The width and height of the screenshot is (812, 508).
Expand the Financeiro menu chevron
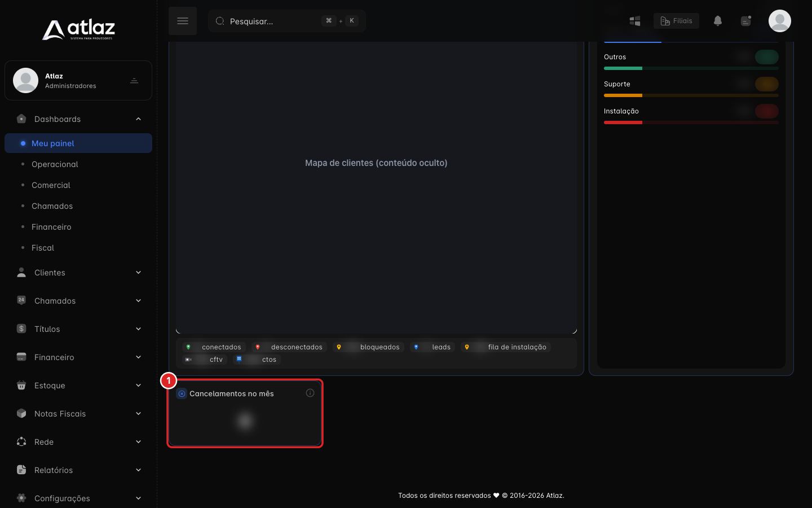point(138,357)
